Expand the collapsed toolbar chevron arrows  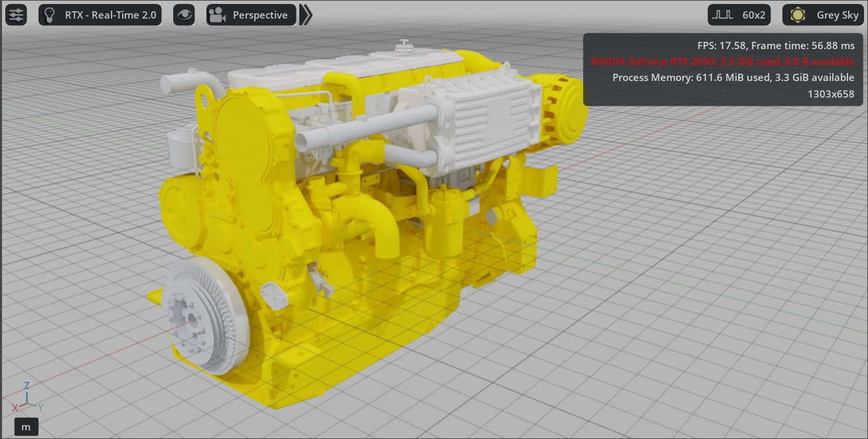point(306,15)
